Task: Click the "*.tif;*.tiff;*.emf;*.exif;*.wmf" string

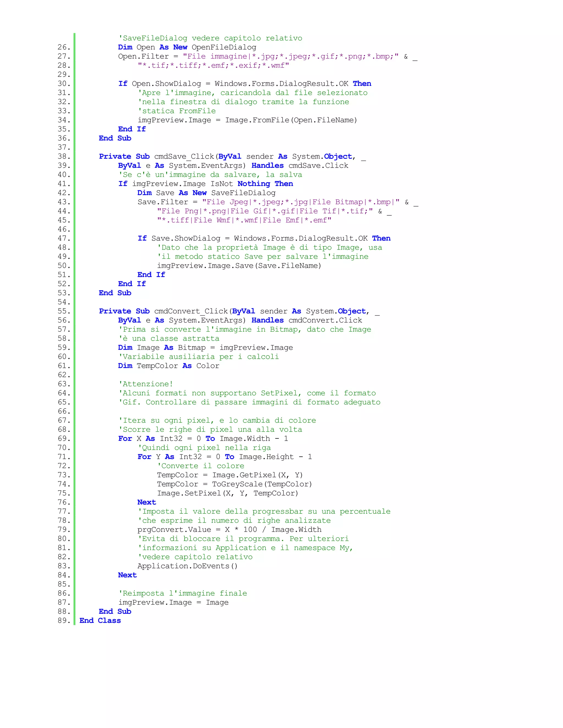Action: pyautogui.click(x=213, y=65)
